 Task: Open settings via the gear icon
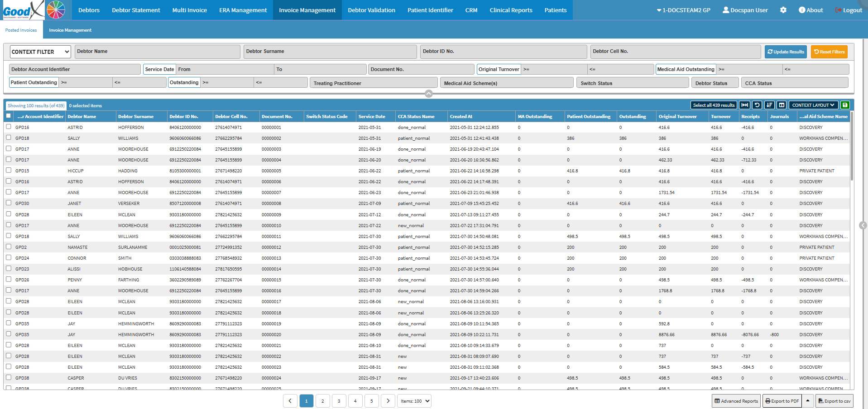pyautogui.click(x=783, y=10)
